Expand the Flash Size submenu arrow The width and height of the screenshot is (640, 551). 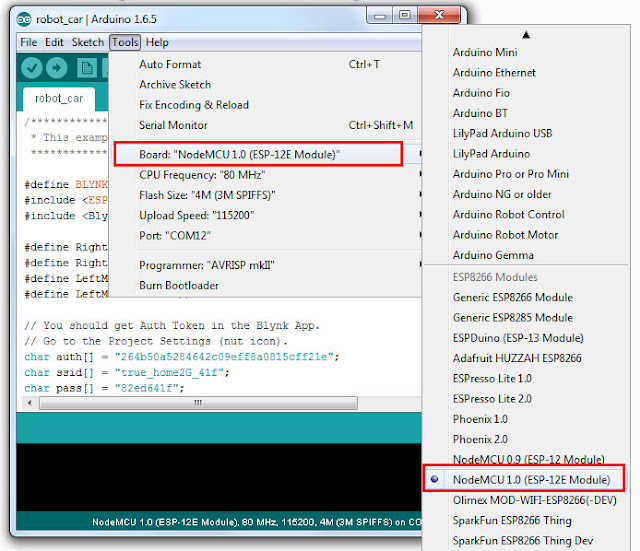click(420, 194)
